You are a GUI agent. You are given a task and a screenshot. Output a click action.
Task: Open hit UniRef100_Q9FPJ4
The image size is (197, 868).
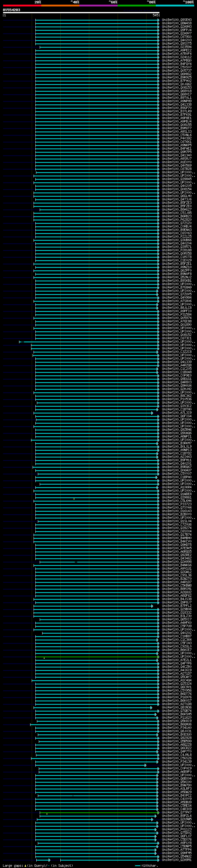coord(177,30)
